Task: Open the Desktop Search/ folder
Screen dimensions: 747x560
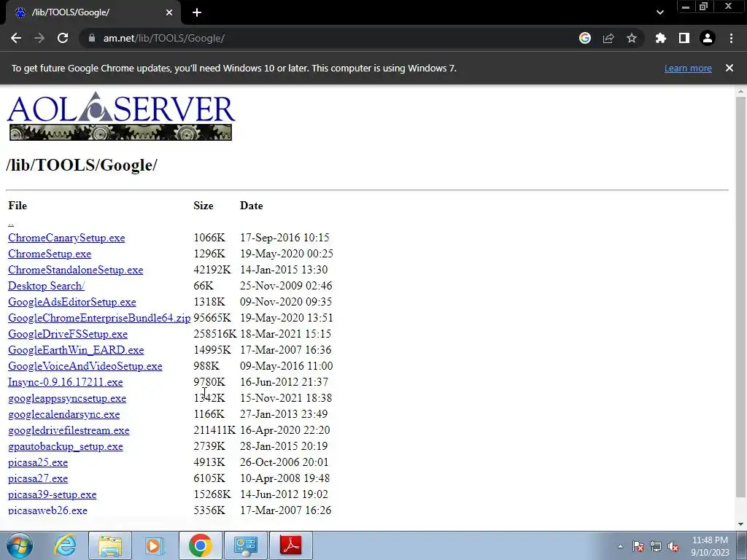Action: 46,286
